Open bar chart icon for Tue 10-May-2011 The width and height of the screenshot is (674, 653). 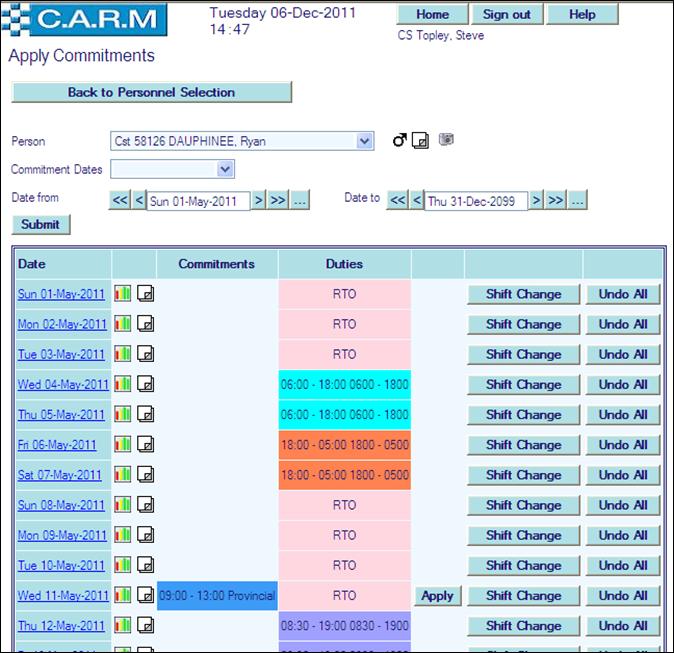tap(123, 565)
